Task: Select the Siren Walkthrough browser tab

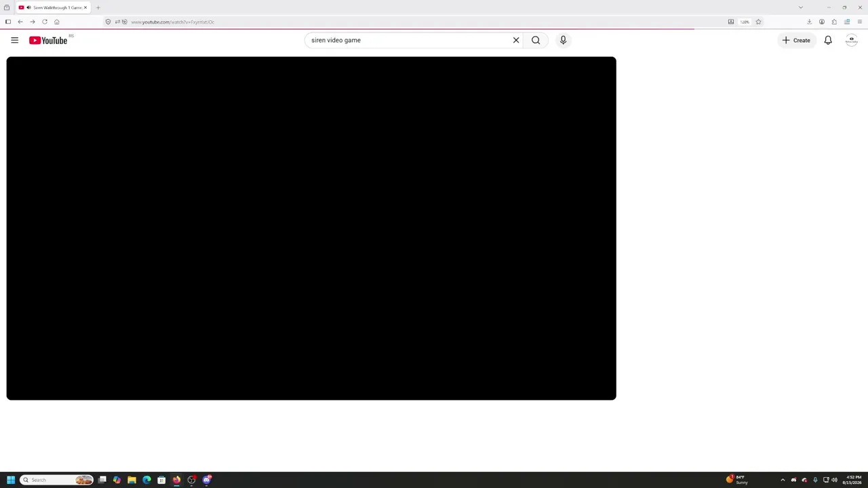Action: tap(54, 7)
